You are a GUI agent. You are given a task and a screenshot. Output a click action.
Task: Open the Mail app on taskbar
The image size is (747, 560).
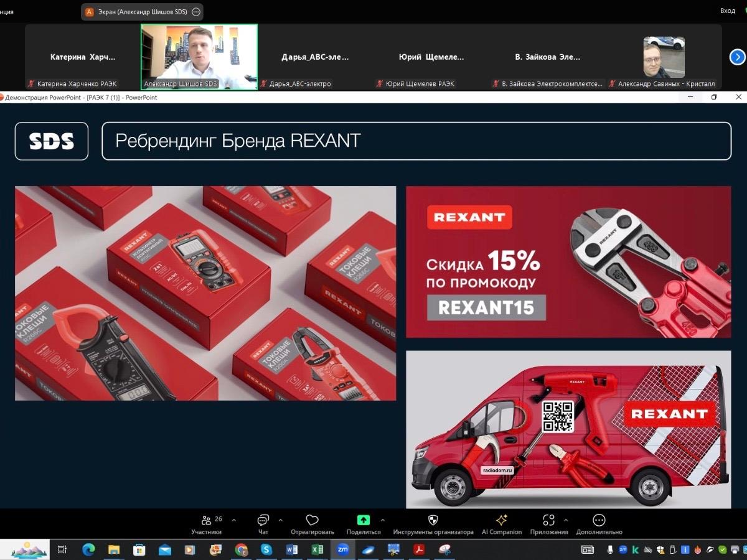coord(165,549)
